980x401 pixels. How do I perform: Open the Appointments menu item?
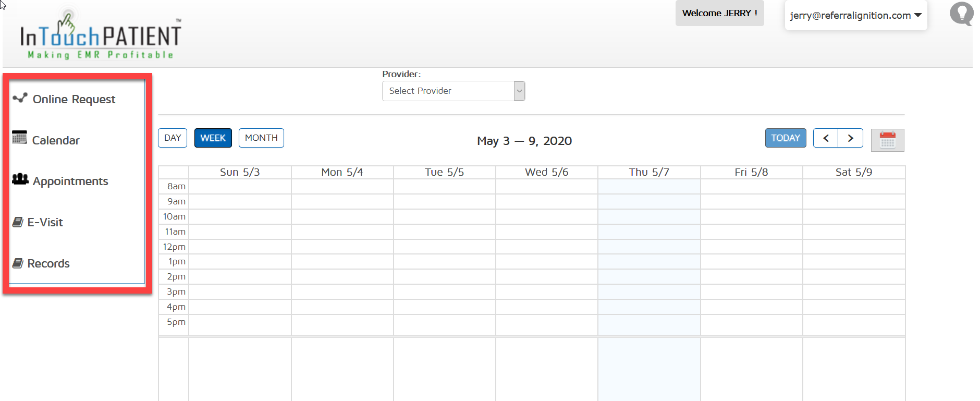pos(70,181)
